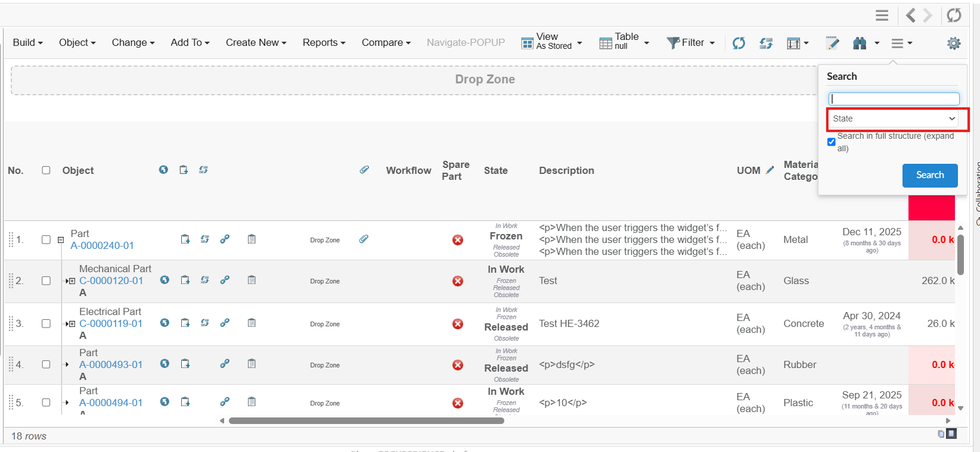Open the Object menu

[x=77, y=42]
